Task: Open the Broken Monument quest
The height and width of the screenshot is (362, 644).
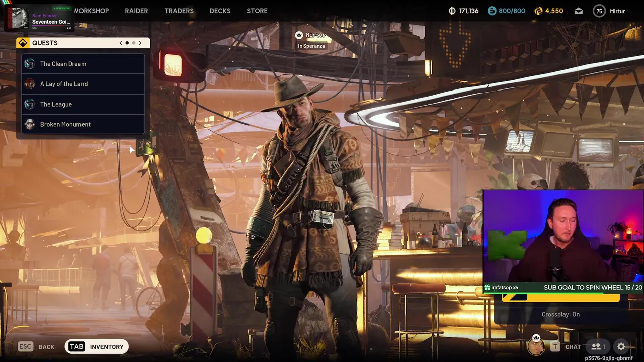Action: [x=83, y=124]
